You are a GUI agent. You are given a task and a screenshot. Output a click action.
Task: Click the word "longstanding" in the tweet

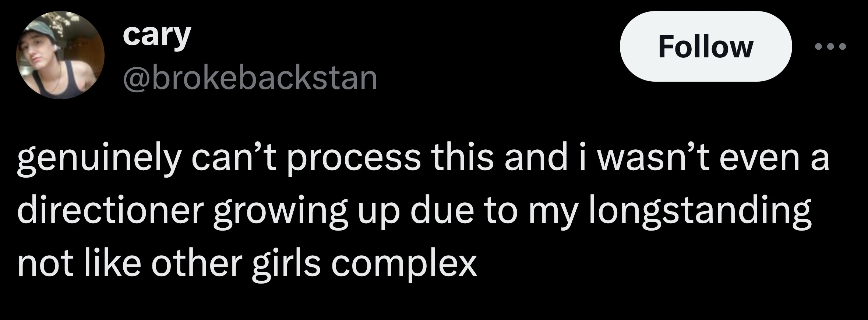coord(700,211)
